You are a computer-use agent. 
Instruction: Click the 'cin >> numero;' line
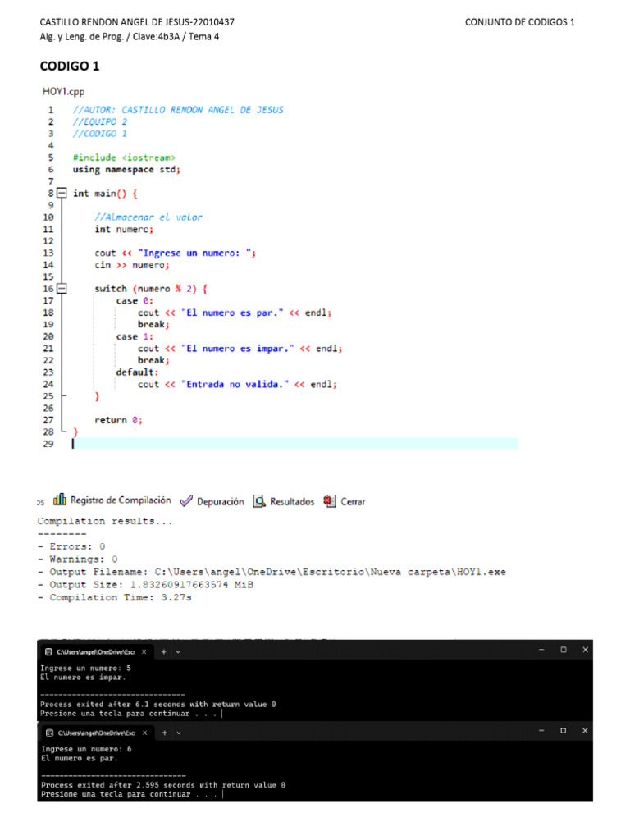(x=132, y=265)
